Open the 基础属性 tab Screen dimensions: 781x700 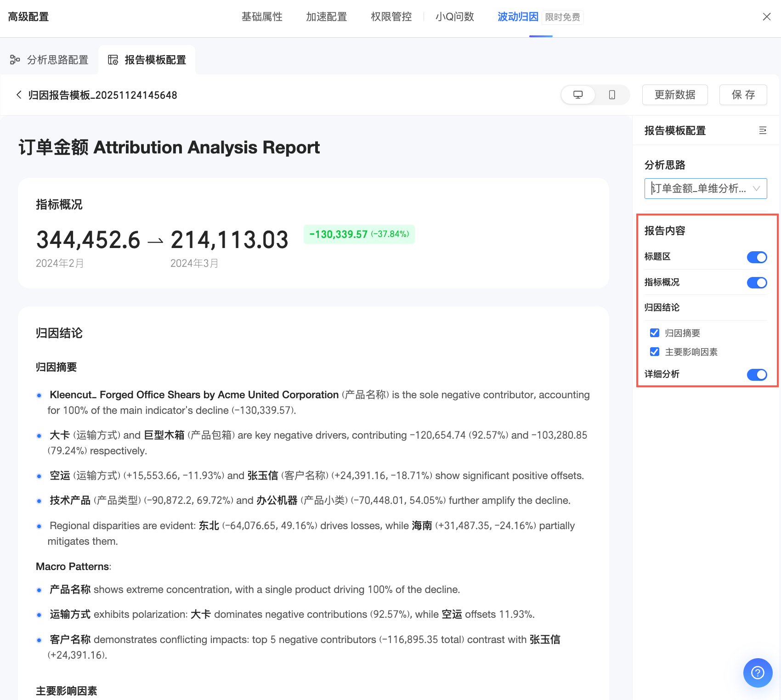click(x=262, y=17)
